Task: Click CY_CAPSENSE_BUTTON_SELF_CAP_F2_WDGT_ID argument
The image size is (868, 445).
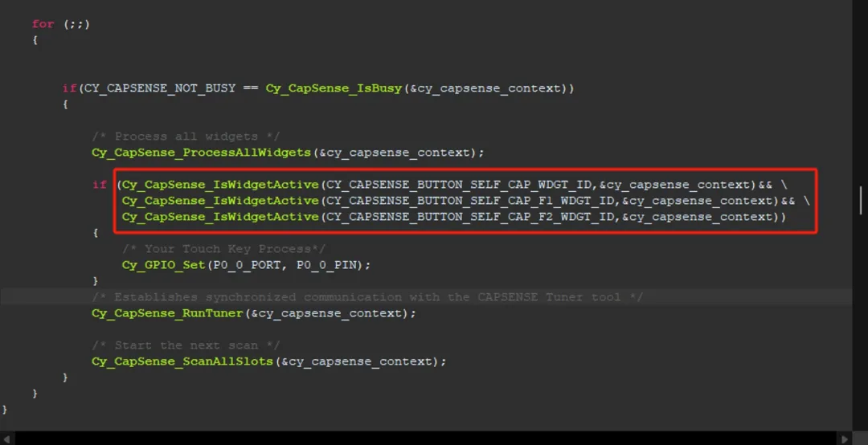Action: click(469, 216)
